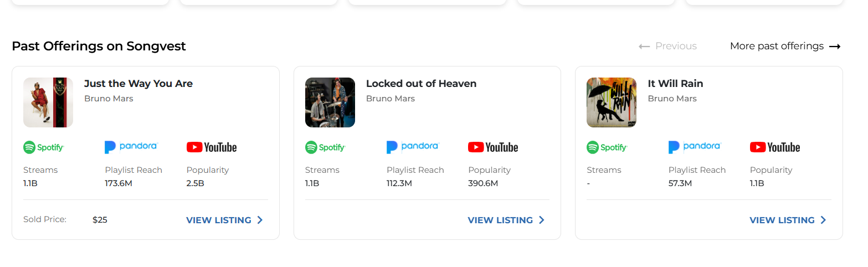Click Spotify logo on It Will Rain card

point(607,147)
